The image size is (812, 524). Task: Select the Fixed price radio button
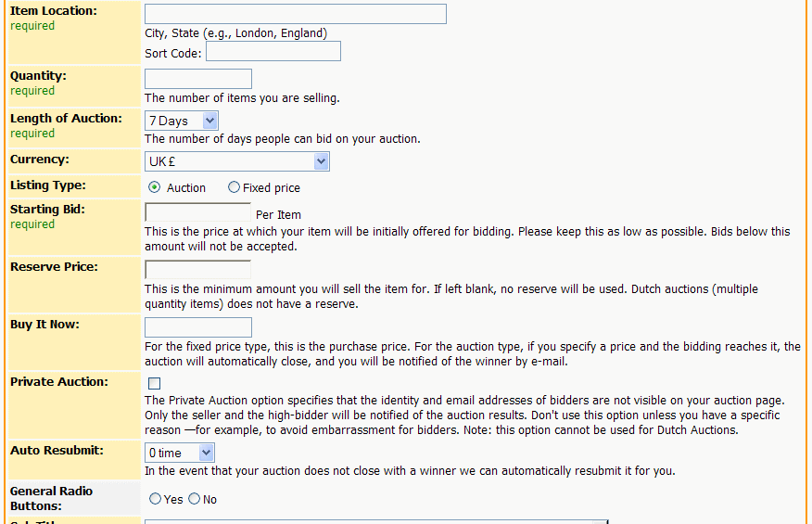point(235,187)
